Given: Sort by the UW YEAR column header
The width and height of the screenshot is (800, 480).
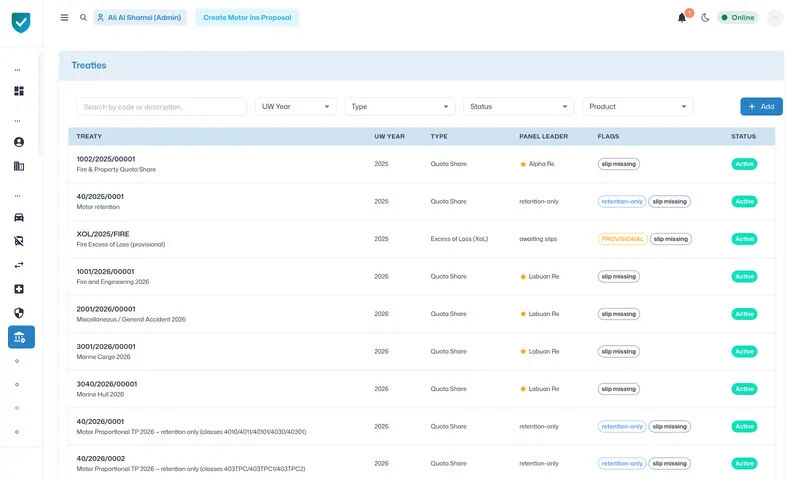Looking at the screenshot, I should [389, 136].
